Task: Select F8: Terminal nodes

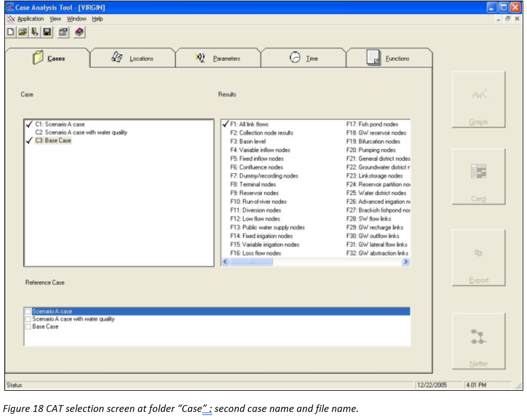Action: (253, 184)
